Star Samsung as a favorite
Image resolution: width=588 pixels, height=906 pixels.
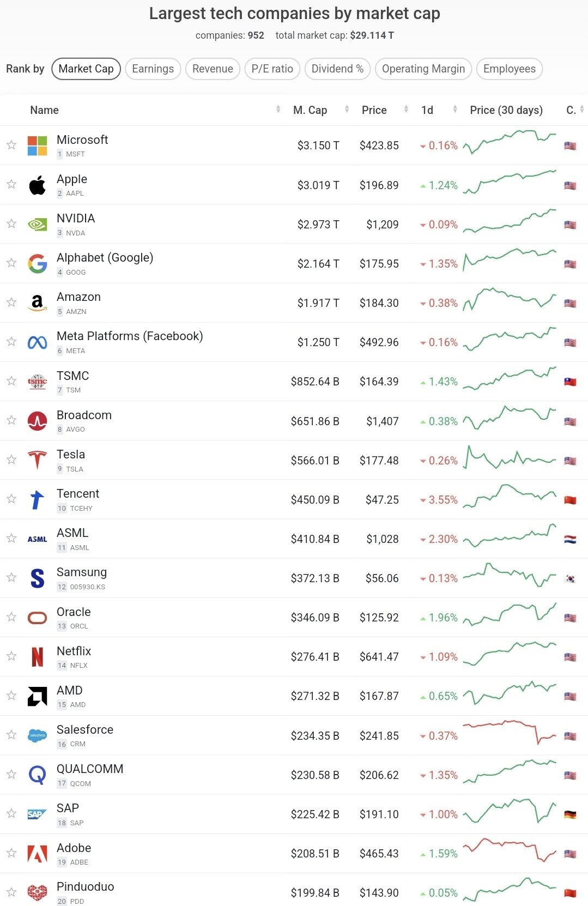point(11,577)
